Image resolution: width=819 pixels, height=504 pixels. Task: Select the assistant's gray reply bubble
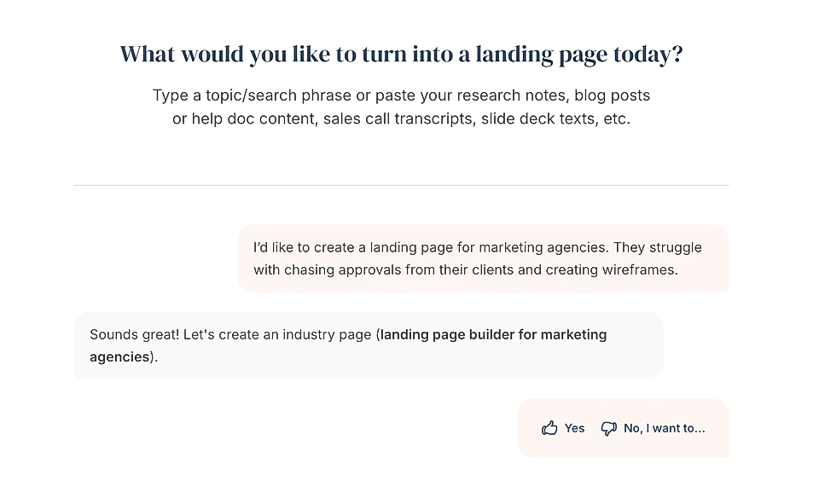[368, 345]
